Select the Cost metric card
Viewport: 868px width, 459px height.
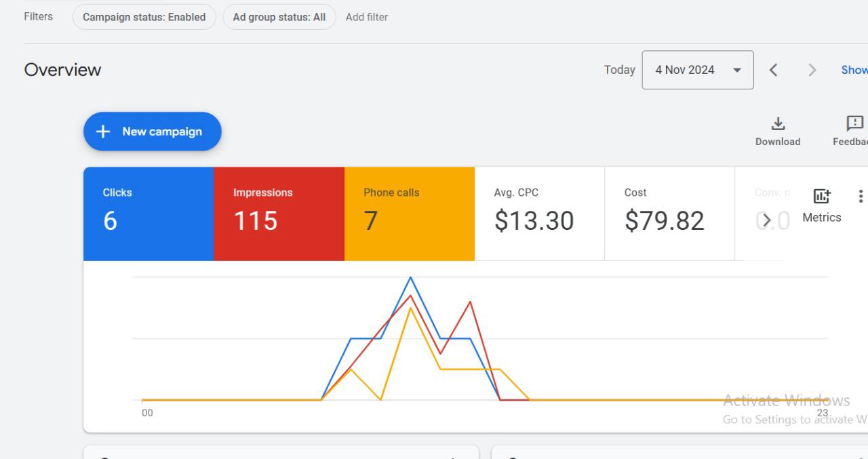[x=669, y=214]
